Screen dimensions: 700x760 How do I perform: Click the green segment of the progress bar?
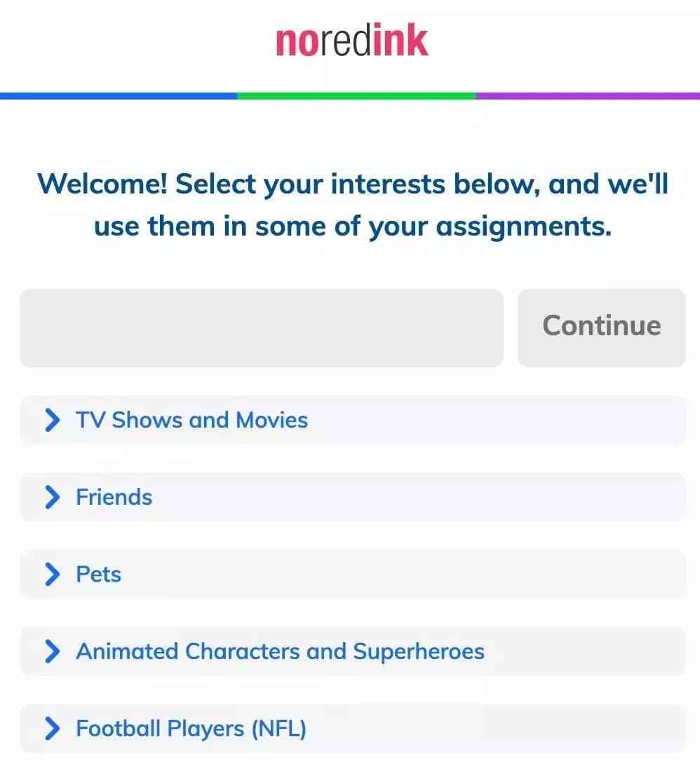357,96
